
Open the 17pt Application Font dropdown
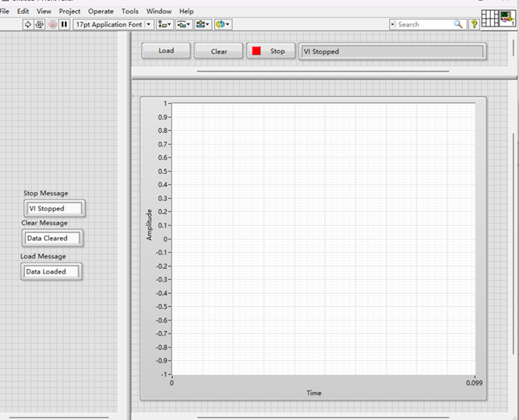[113, 25]
